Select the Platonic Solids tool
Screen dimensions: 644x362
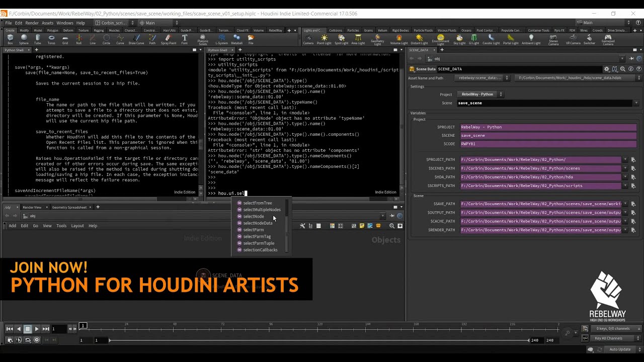click(203, 40)
